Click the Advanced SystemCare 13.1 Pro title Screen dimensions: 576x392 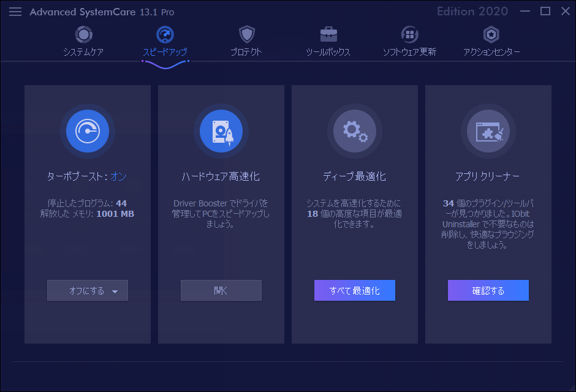(102, 12)
